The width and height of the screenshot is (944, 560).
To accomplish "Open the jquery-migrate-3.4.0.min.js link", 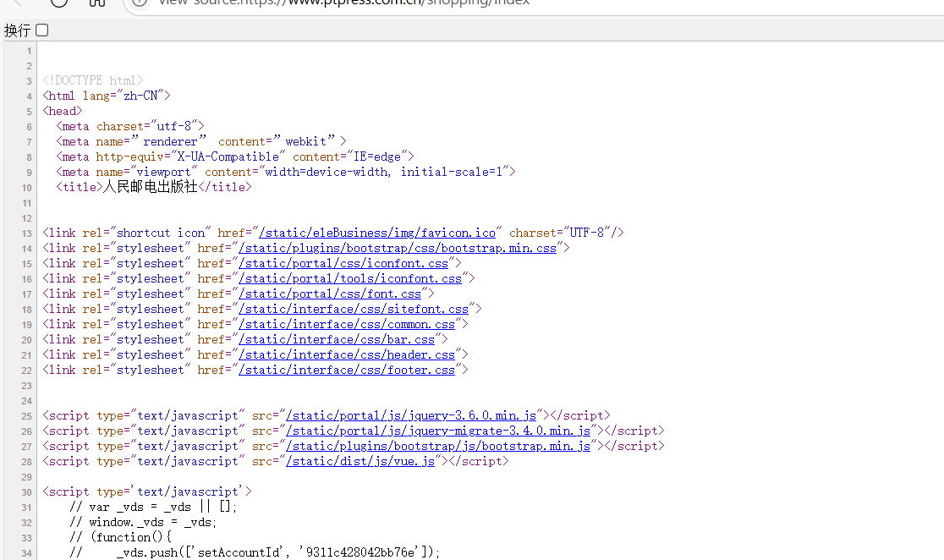I will tap(438, 431).
